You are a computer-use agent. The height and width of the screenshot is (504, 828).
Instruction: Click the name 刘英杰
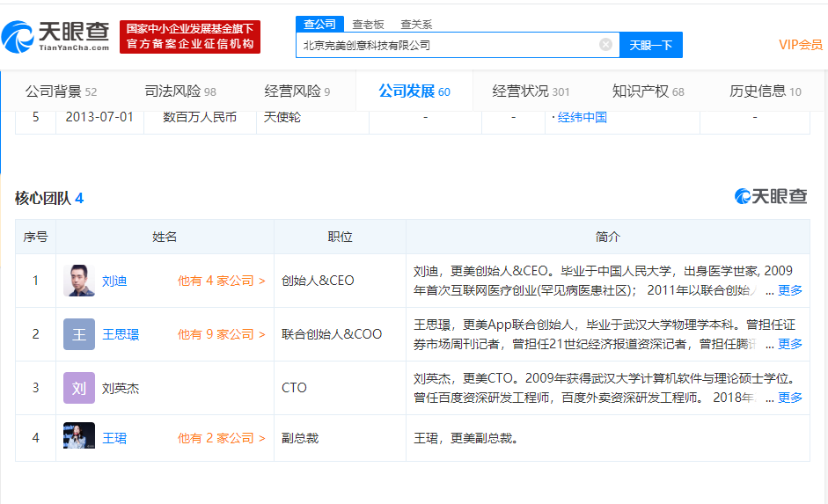click(x=121, y=389)
